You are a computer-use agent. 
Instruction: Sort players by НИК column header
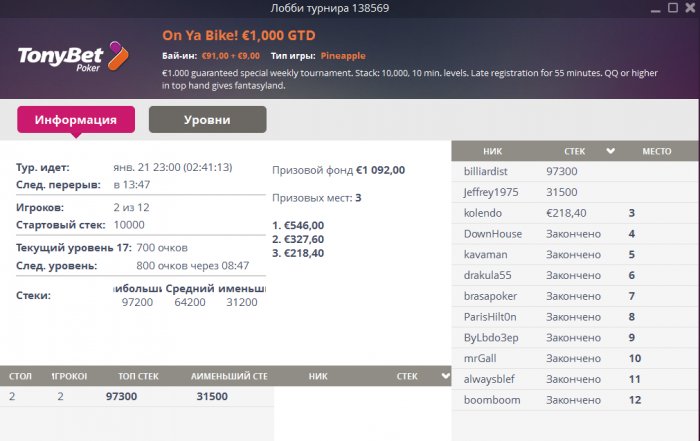pyautogui.click(x=492, y=151)
